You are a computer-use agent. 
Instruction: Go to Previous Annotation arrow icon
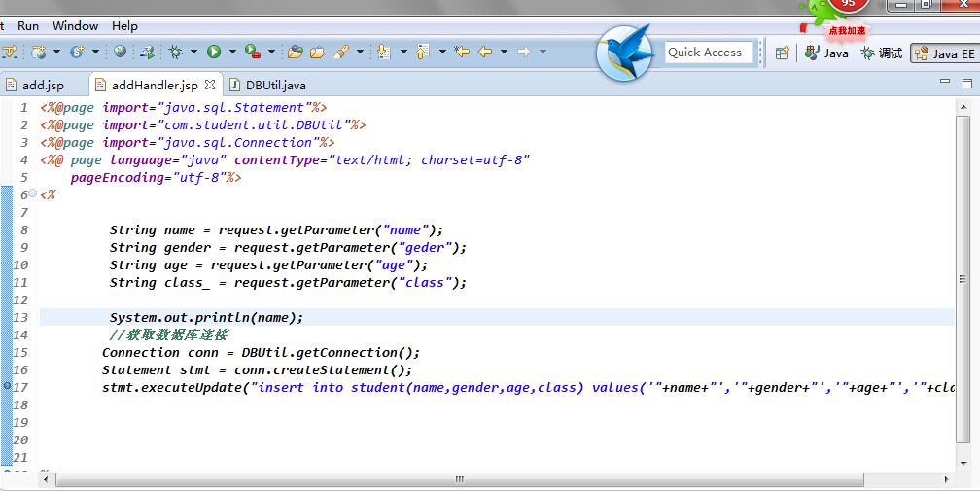(x=423, y=52)
